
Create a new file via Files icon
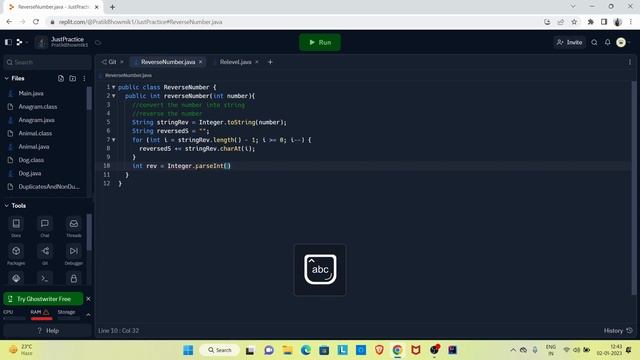61,78
